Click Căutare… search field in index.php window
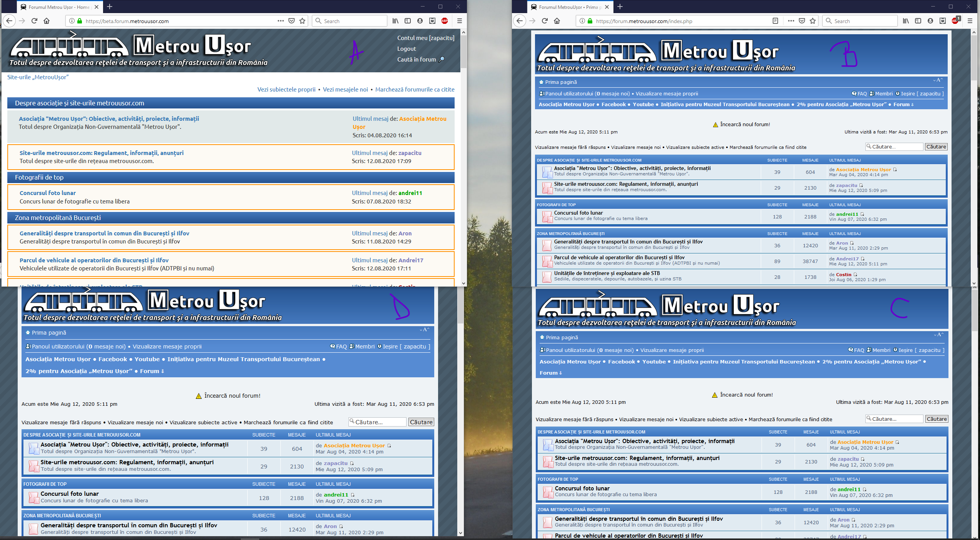 pos(894,147)
